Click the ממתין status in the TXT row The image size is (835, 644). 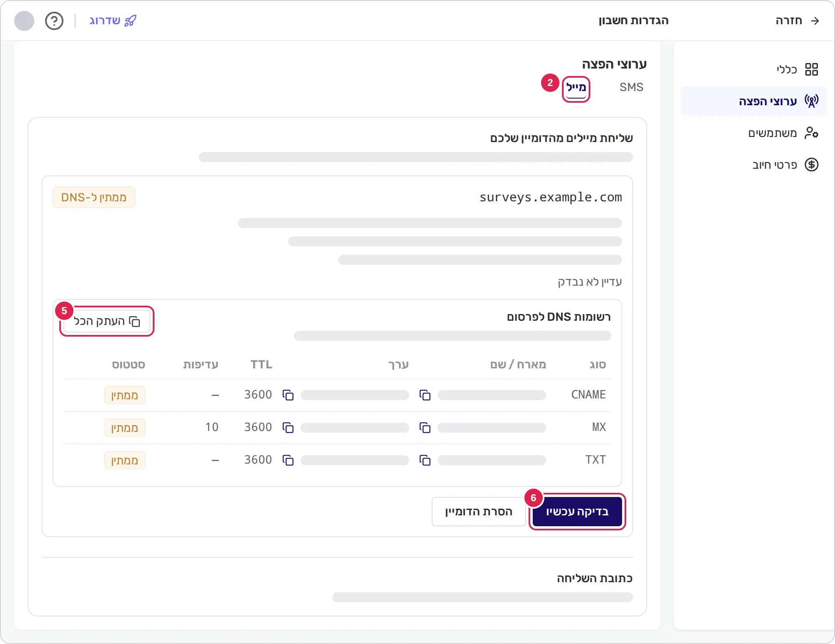click(x=125, y=460)
